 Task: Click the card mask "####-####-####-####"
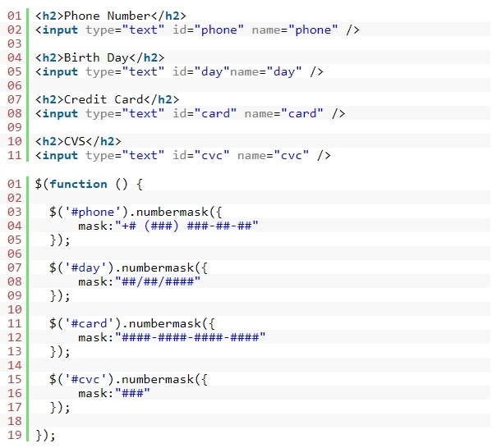click(191, 337)
